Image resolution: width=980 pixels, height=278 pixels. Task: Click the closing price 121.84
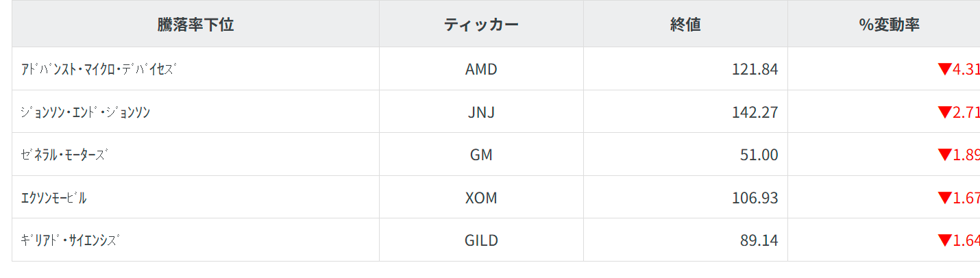[x=755, y=69]
